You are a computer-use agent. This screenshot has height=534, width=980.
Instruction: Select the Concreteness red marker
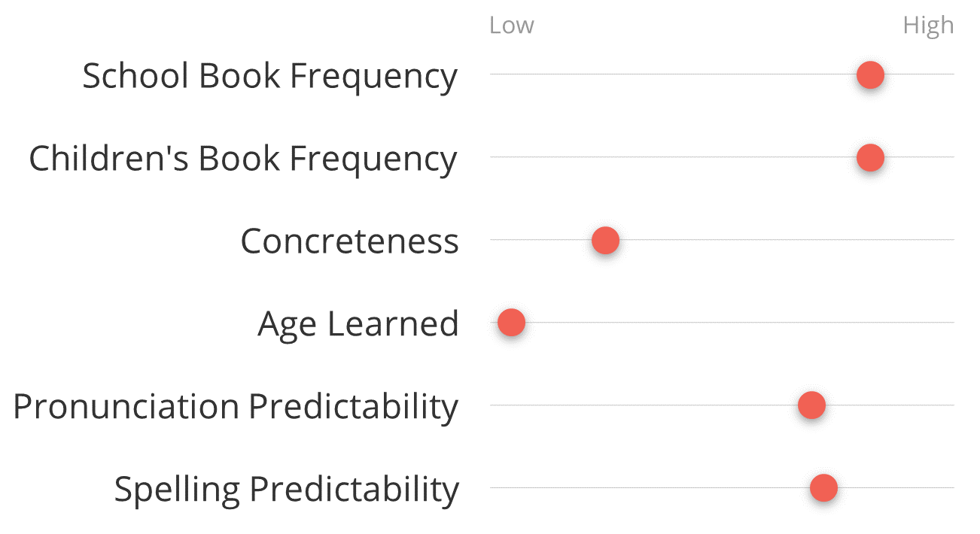tap(605, 241)
